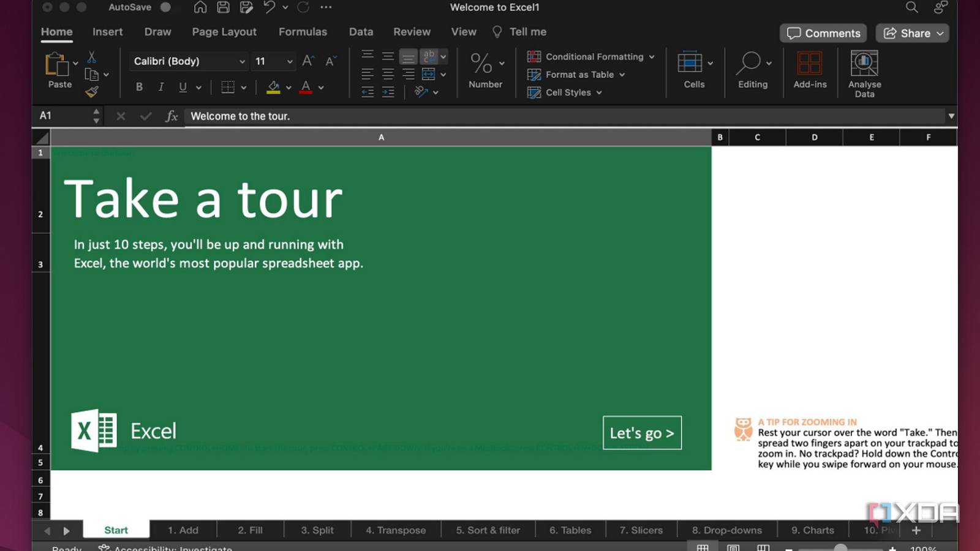This screenshot has height=551, width=980.
Task: Open the Page Layout ribbon tab
Action: tap(224, 32)
